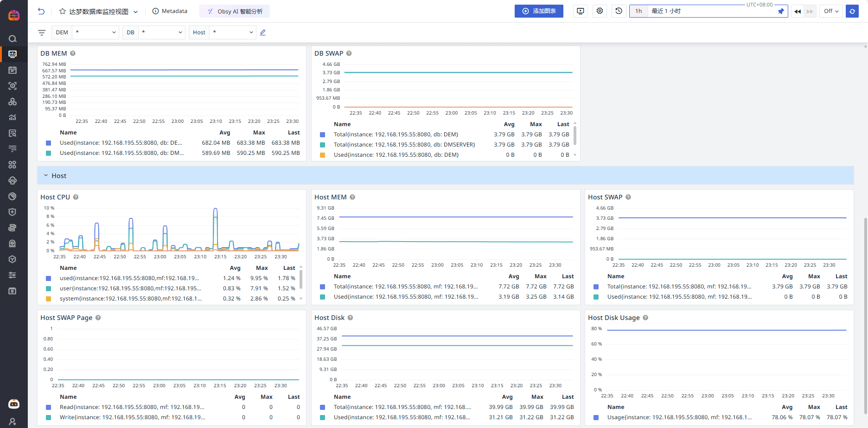Toggle Host CPU used series swatch
Screen dimensions: 868x428
pos(48,278)
